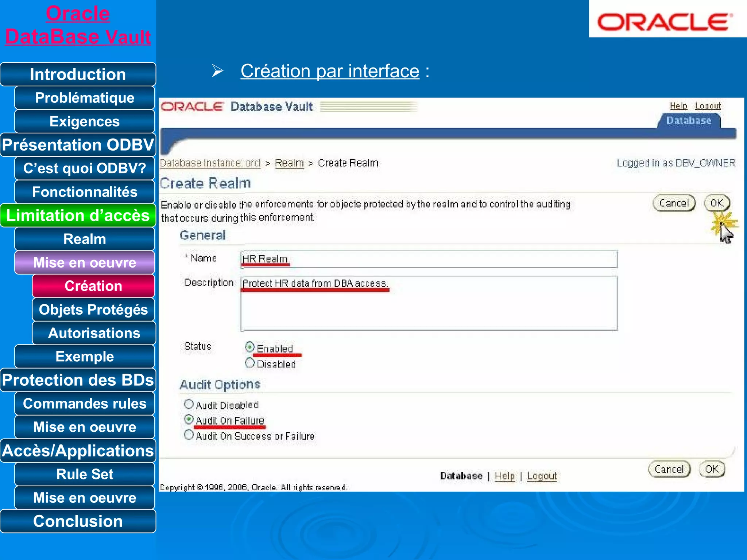Viewport: 747px width, 560px height.
Task: Open Protection des BDs section
Action: [78, 380]
